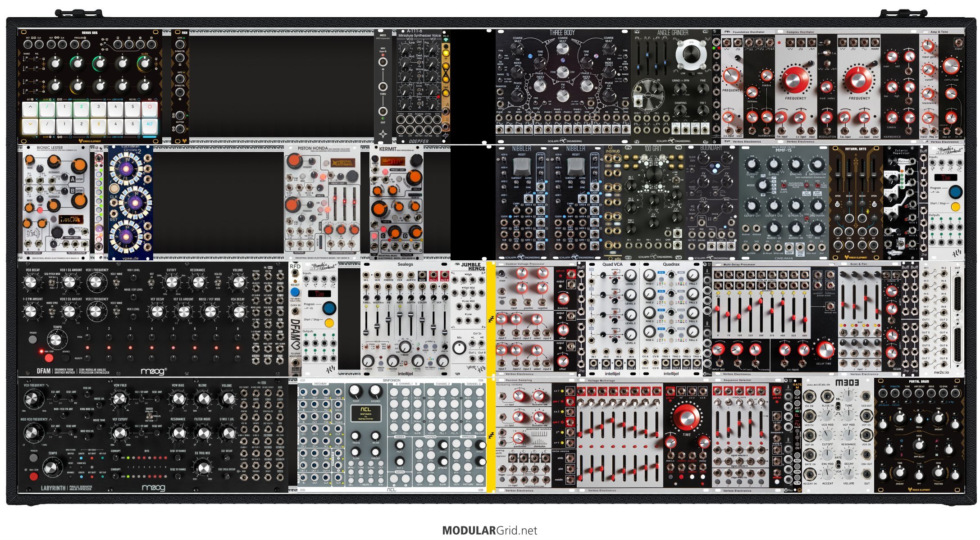Click the Amp & Tone amplitude knob

(x=951, y=66)
